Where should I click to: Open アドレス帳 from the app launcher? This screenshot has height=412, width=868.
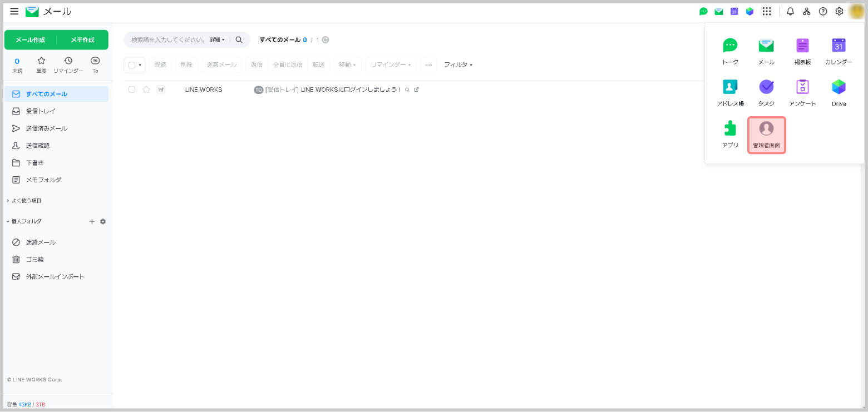coord(730,93)
